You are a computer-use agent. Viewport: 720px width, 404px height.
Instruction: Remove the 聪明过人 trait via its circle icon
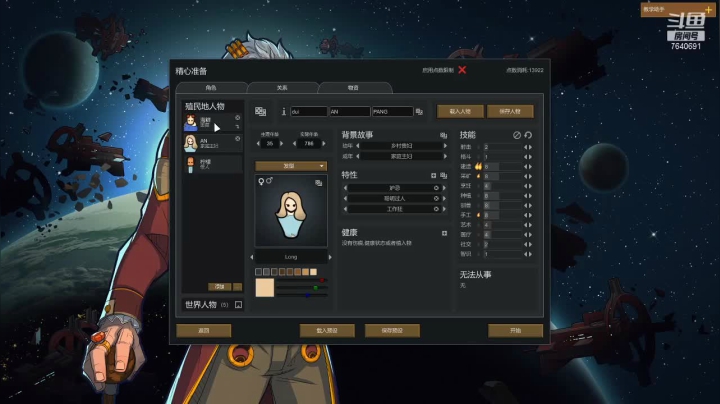[436, 198]
